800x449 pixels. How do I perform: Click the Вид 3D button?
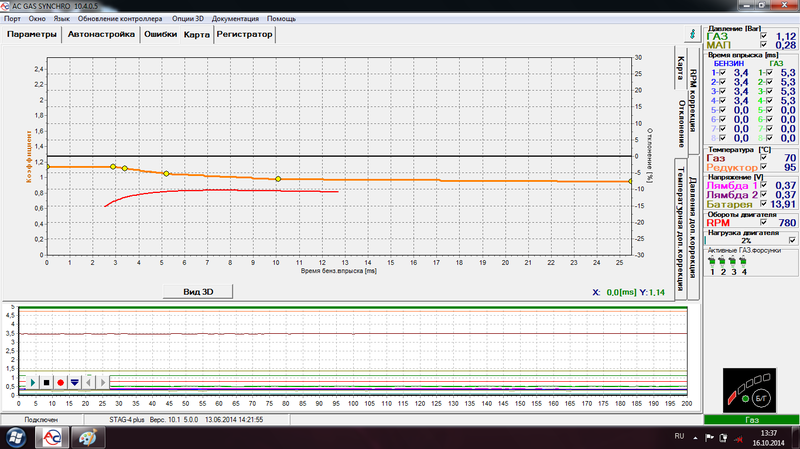[197, 291]
